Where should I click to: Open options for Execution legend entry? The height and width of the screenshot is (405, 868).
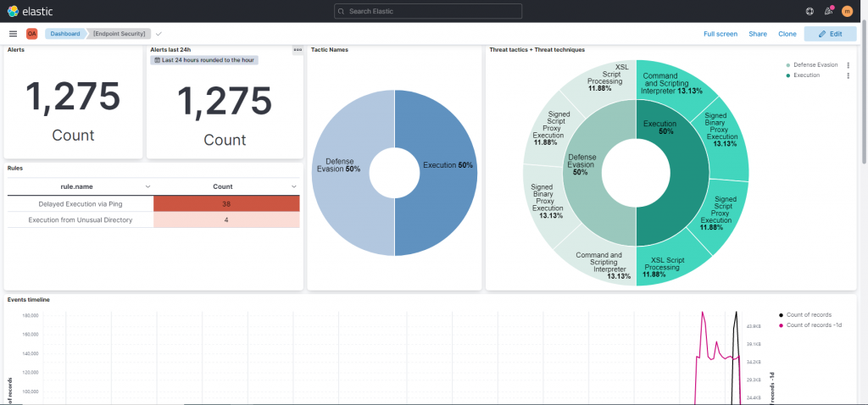click(848, 75)
